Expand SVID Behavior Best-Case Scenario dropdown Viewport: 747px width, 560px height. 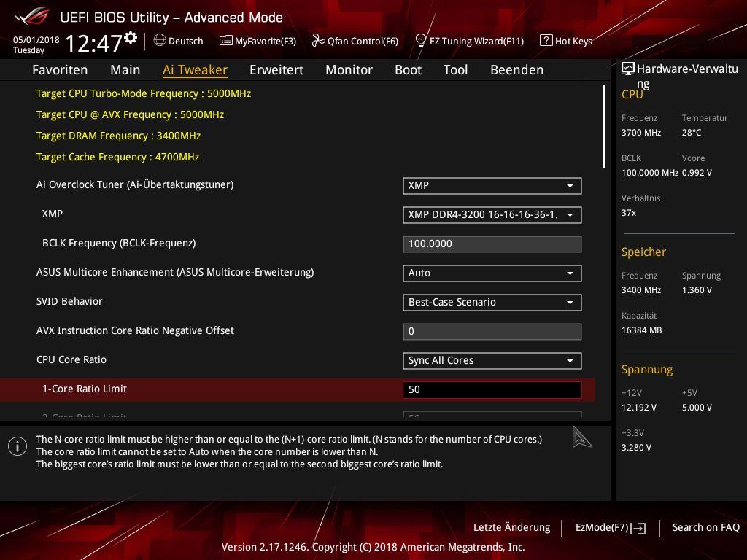coord(492,303)
